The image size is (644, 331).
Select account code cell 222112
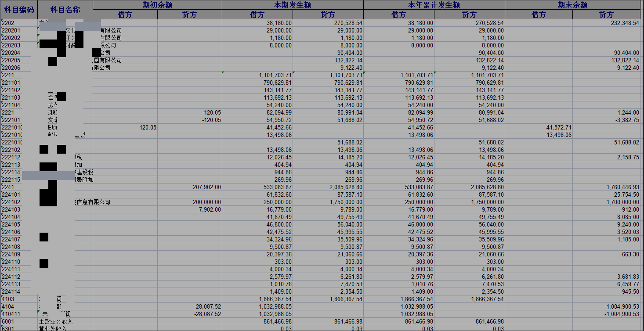[19, 157]
